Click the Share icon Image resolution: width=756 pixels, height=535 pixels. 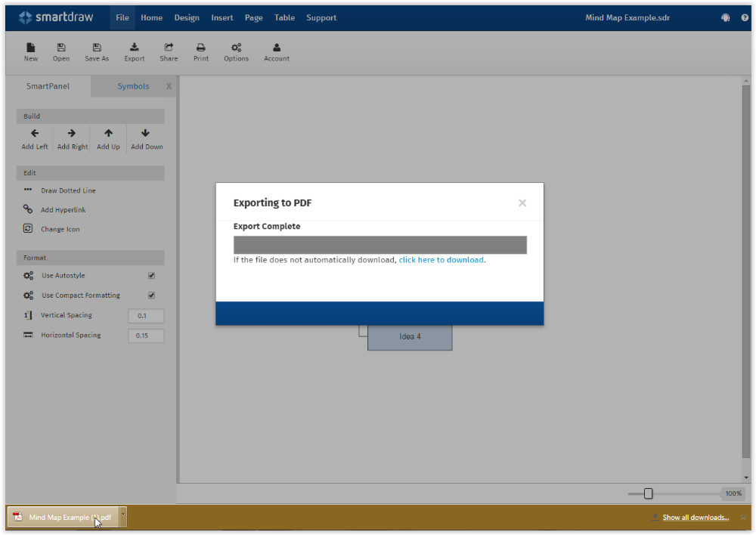coord(169,48)
